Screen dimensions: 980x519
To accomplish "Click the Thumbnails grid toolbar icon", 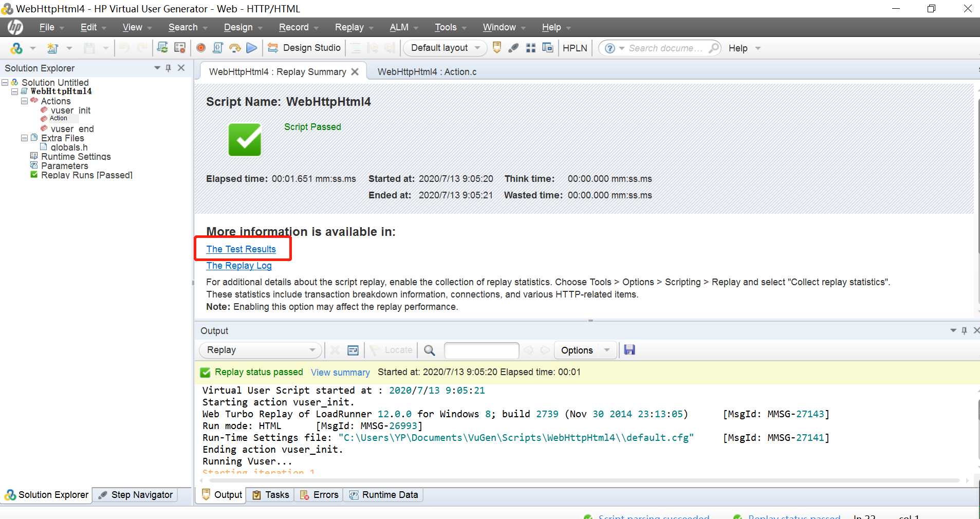I will tap(531, 48).
